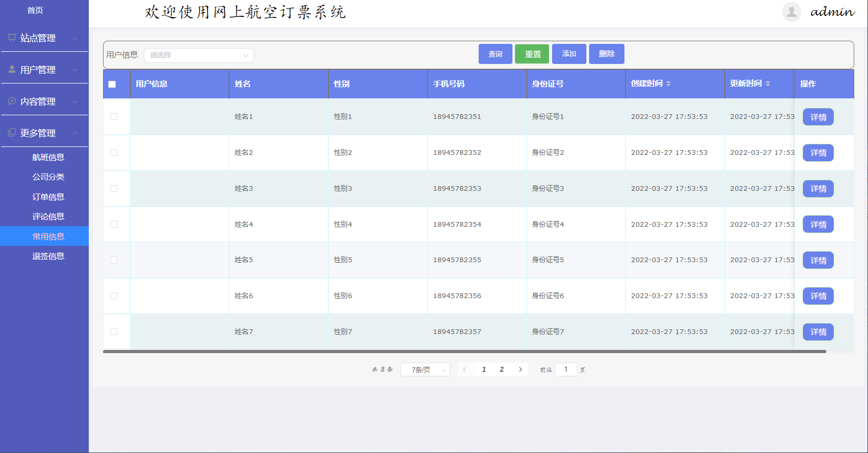Image resolution: width=868 pixels, height=453 pixels.
Task: Click the 站点管理 sidebar icon
Action: [12, 38]
